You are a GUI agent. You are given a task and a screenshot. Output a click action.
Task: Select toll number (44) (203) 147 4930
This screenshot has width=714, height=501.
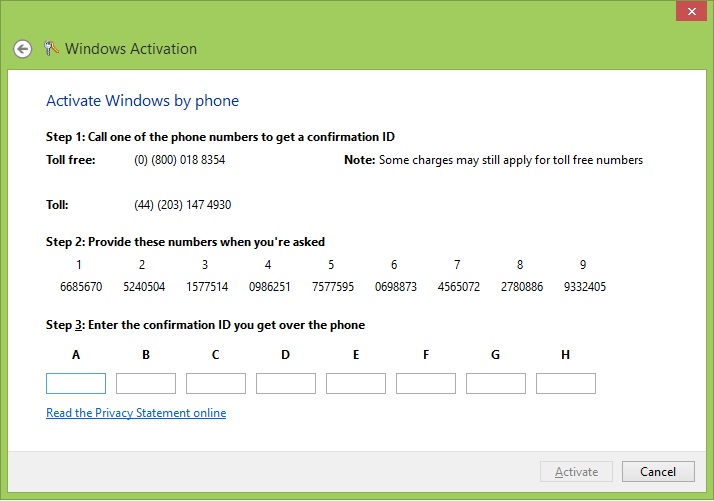(183, 205)
